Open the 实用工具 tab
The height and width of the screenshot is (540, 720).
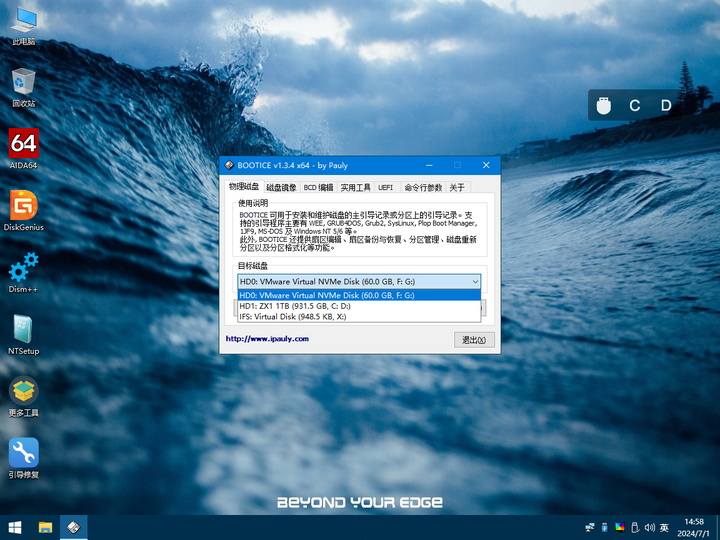coord(355,187)
